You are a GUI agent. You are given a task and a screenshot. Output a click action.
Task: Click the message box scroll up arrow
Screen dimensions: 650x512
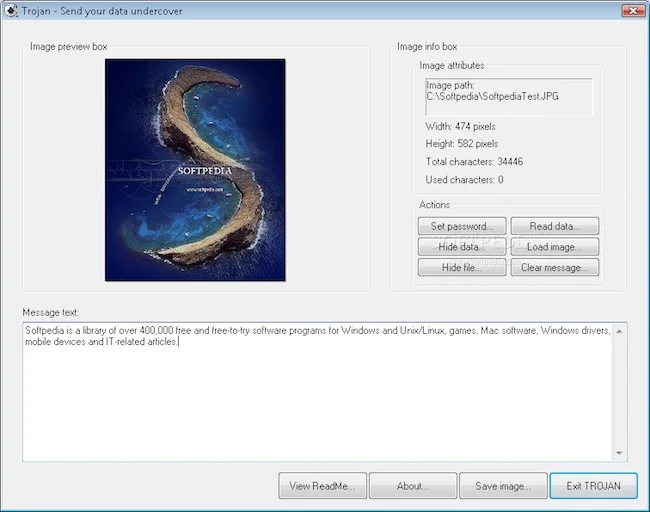tap(619, 331)
